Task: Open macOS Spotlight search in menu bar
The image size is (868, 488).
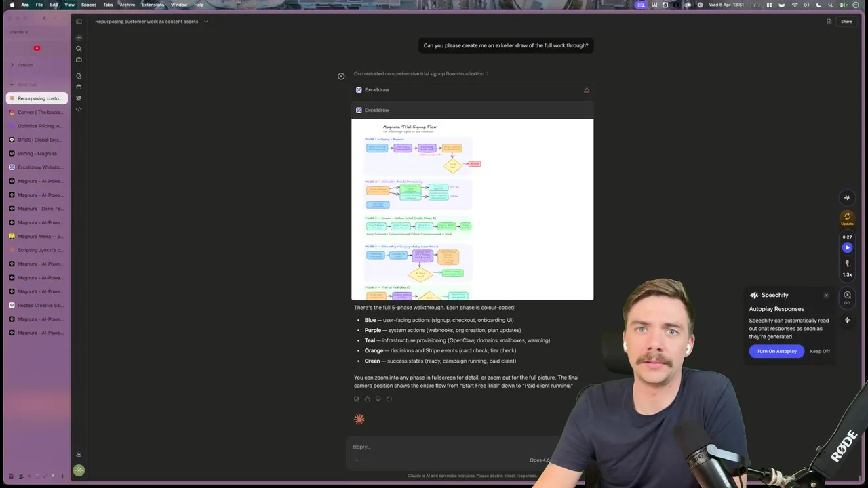Action: click(830, 5)
